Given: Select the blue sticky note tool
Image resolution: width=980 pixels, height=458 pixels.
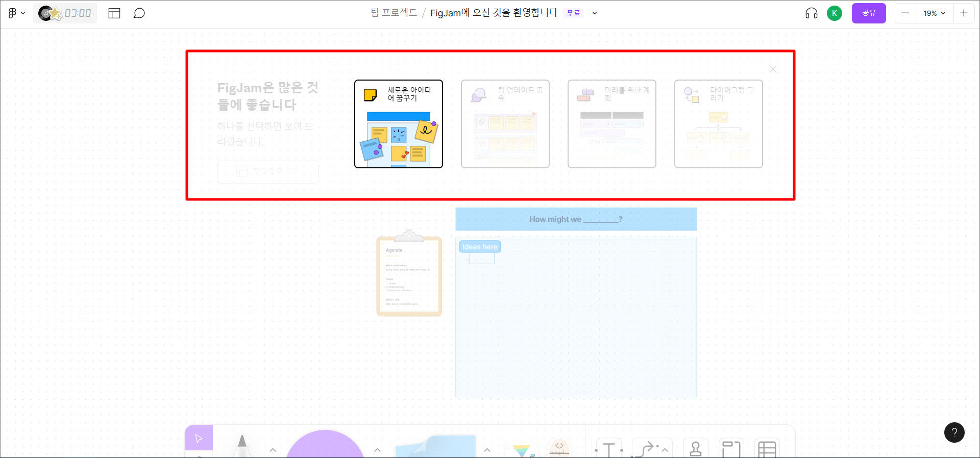Looking at the screenshot, I should click(x=435, y=446).
